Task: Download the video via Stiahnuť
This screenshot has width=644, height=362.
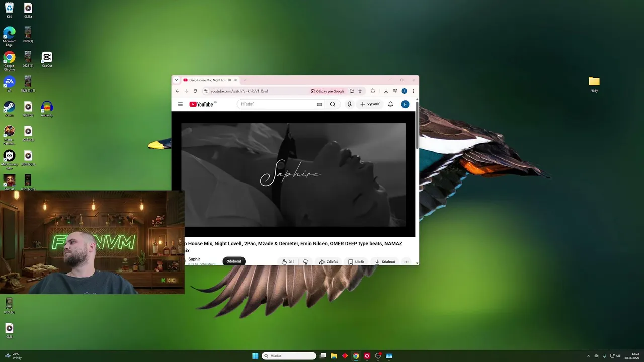Action: (385, 262)
